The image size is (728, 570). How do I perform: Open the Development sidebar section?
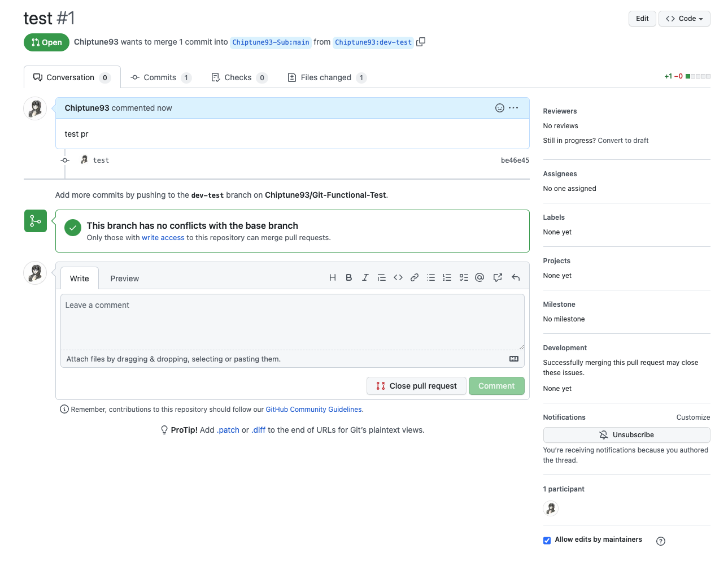pyautogui.click(x=565, y=348)
